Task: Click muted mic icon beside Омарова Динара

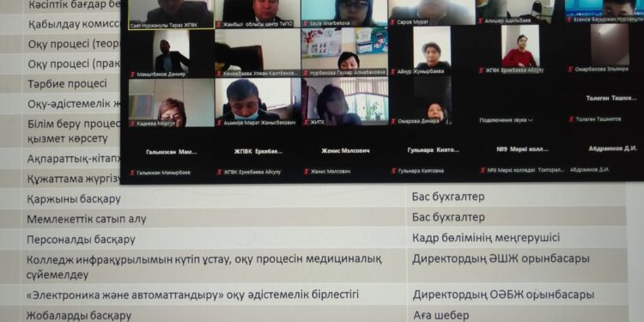Action: click(393, 121)
